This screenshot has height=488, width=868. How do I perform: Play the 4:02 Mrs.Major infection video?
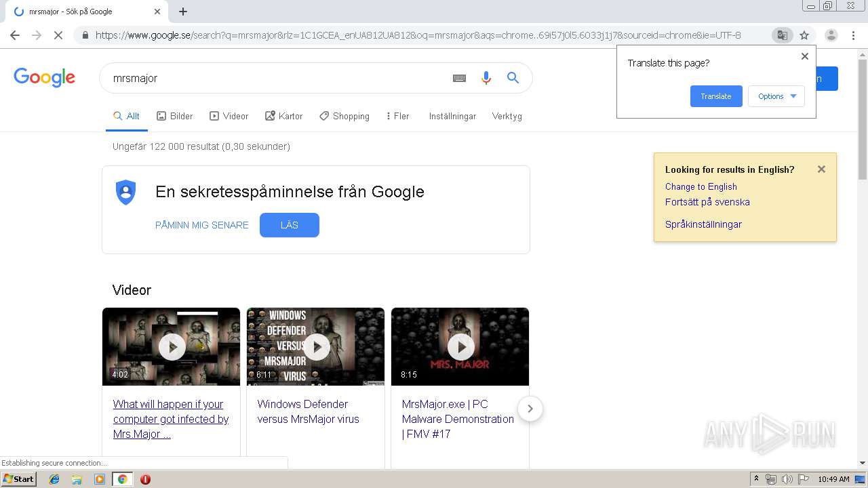[x=171, y=347]
